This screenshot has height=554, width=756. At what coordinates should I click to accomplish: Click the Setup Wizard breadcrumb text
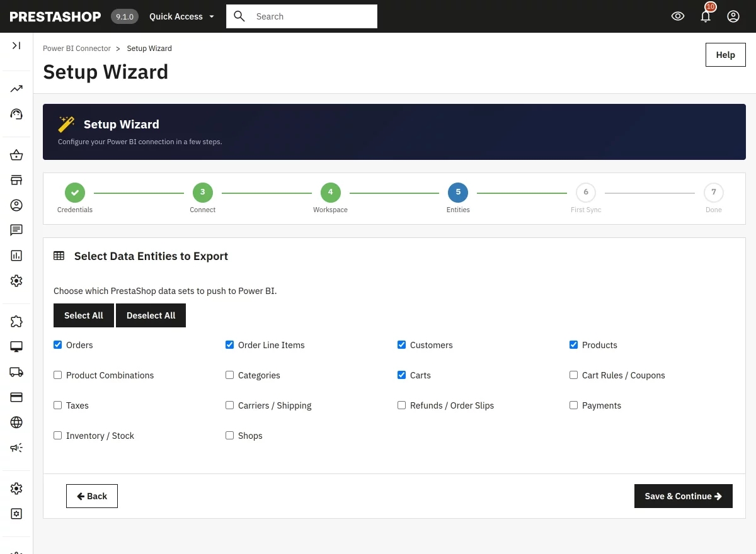149,48
